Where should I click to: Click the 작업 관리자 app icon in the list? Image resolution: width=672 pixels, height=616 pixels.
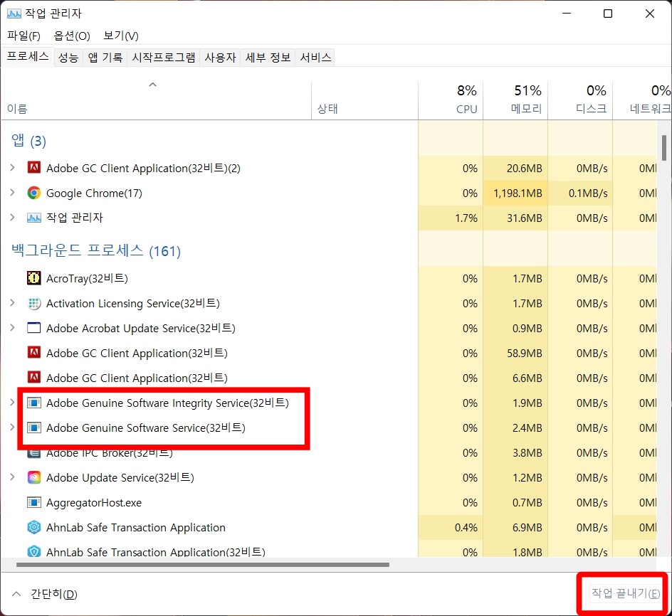point(33,218)
